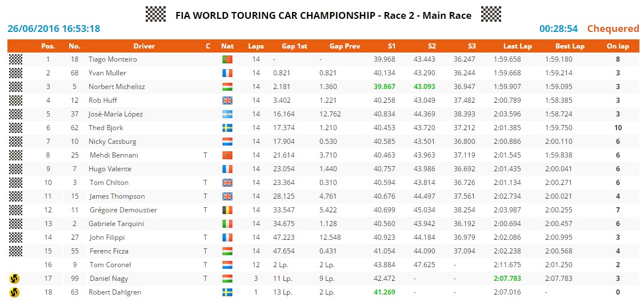Click Tiago Monteiro's Portugal flag icon
This screenshot has height=302, width=644.
227,59
